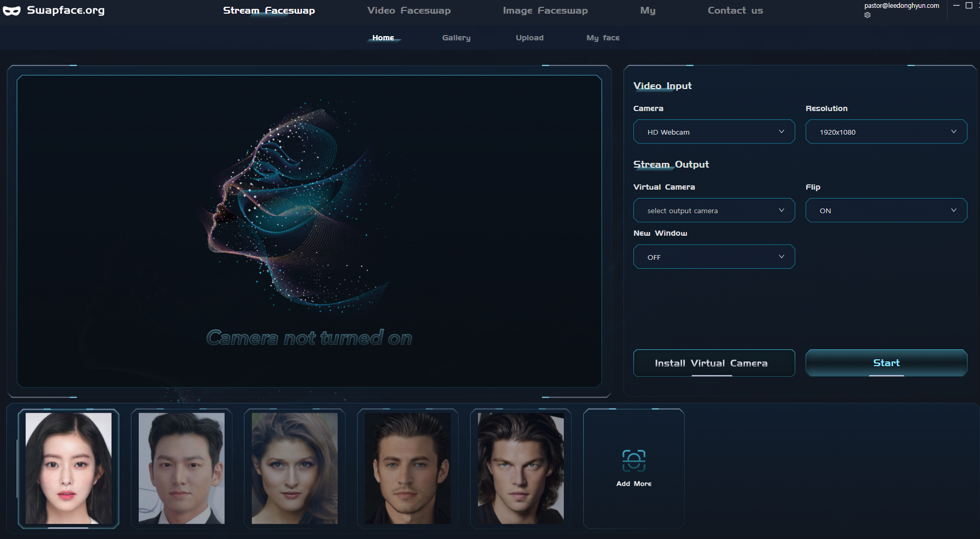The height and width of the screenshot is (539, 980).
Task: Go to the Gallery sub-tab
Action: point(456,38)
